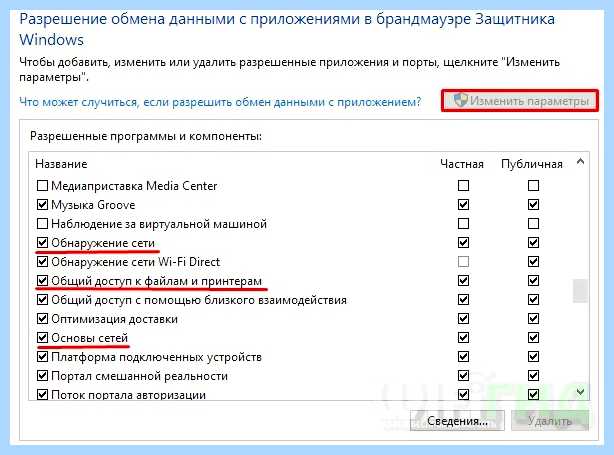Select the Платформа подключенных устройств row label
Viewport: 614px width, 455px height.
(156, 357)
